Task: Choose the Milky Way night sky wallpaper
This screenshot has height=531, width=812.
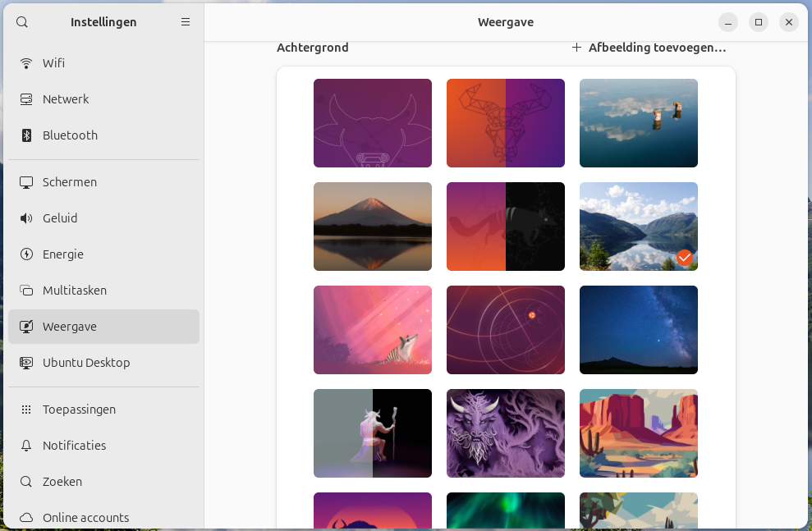Action: tap(639, 330)
